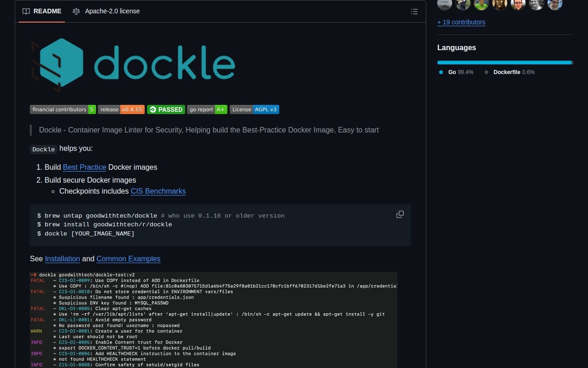Image resolution: width=588 pixels, height=368 pixels.
Task: Copy the brew install code snippet
Action: (x=400, y=214)
